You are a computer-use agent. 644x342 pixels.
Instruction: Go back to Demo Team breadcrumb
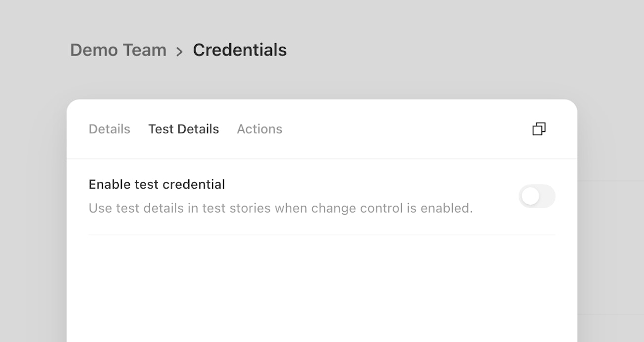(118, 50)
